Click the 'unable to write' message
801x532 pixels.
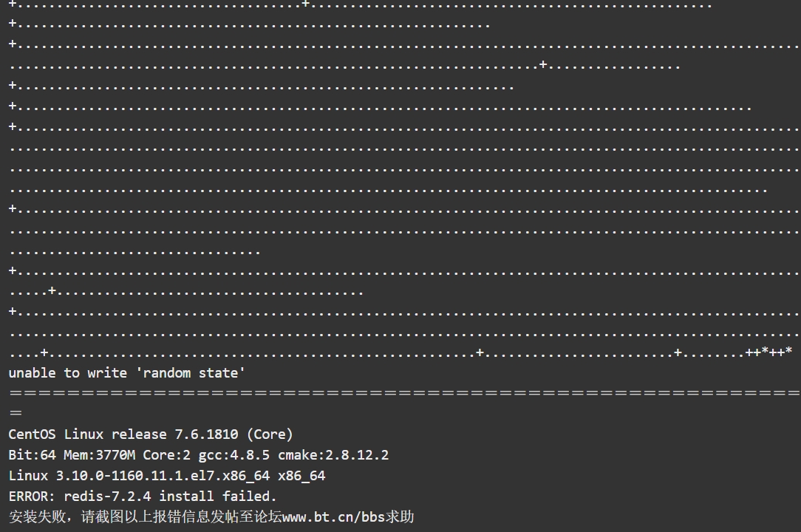[68, 373]
